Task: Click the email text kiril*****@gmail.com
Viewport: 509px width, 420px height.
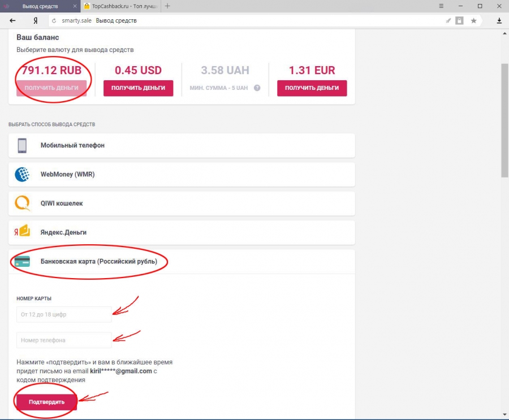Action: coord(121,371)
